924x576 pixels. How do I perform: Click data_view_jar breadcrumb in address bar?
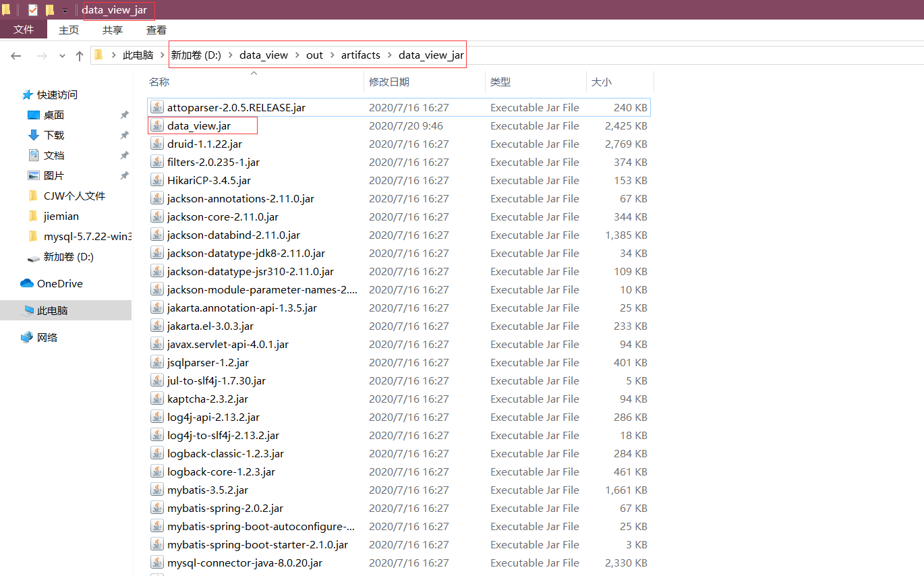(431, 55)
